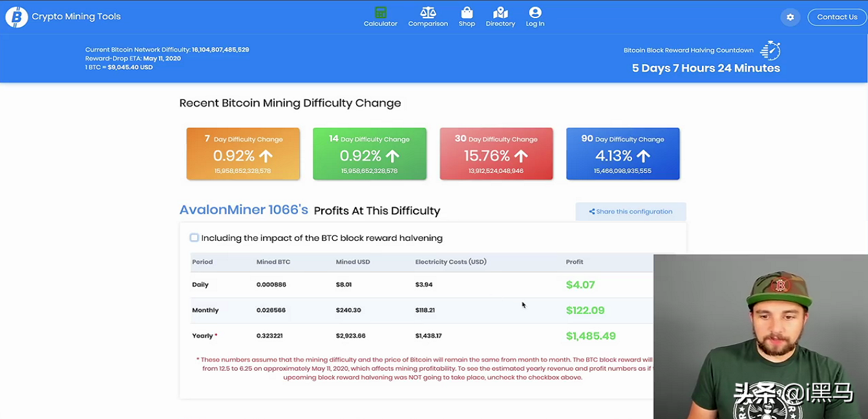Click the AvalonMiner 1066's heading link
868x419 pixels.
click(244, 210)
